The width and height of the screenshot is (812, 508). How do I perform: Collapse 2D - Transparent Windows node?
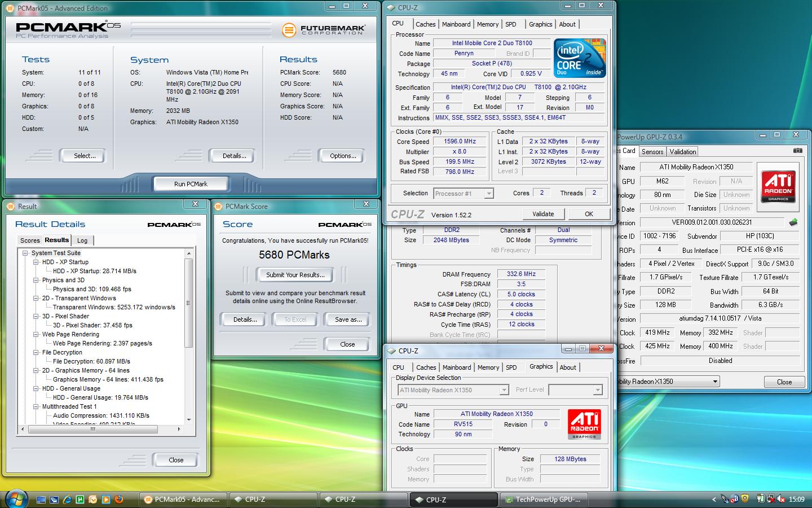click(36, 298)
